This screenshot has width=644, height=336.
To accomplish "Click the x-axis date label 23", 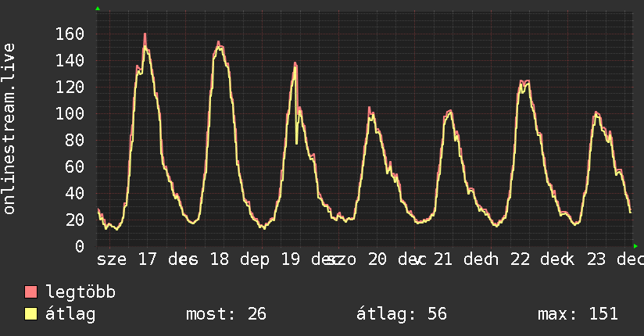I will pos(596,259).
